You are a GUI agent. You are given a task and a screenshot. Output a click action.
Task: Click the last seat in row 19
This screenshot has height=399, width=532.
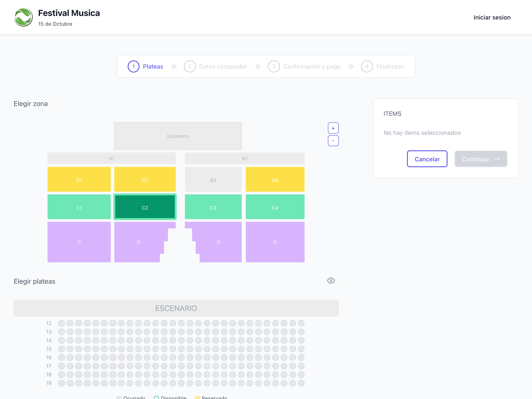pos(301,383)
